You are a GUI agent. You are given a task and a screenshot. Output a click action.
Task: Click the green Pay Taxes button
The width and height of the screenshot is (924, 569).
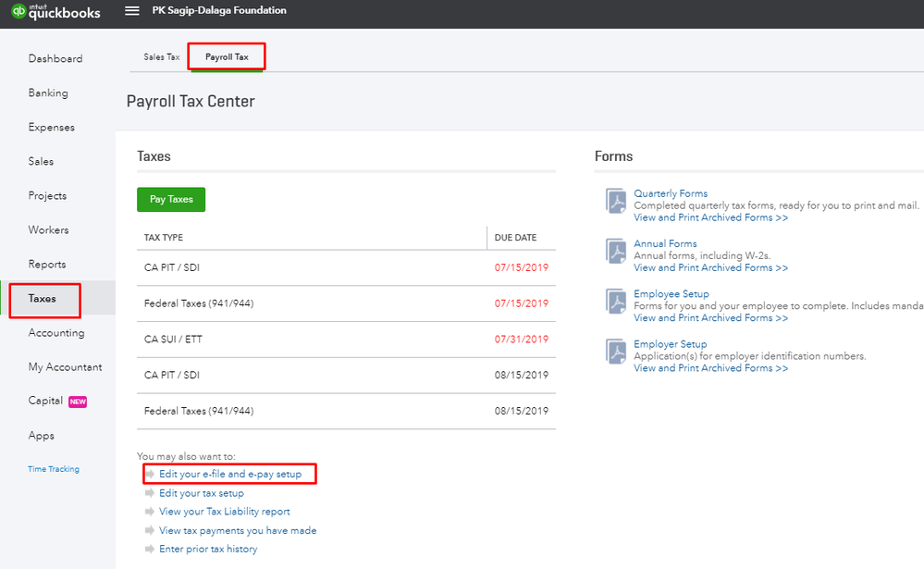coord(171,199)
